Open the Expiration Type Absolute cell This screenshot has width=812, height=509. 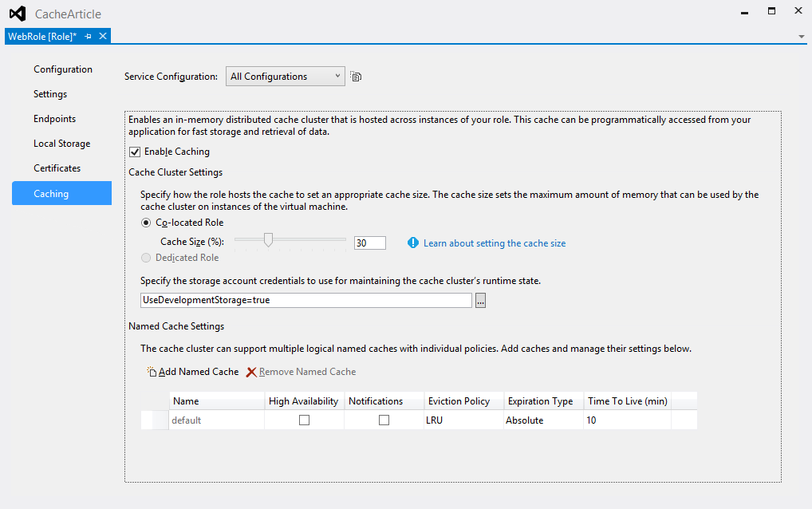pyautogui.click(x=542, y=420)
